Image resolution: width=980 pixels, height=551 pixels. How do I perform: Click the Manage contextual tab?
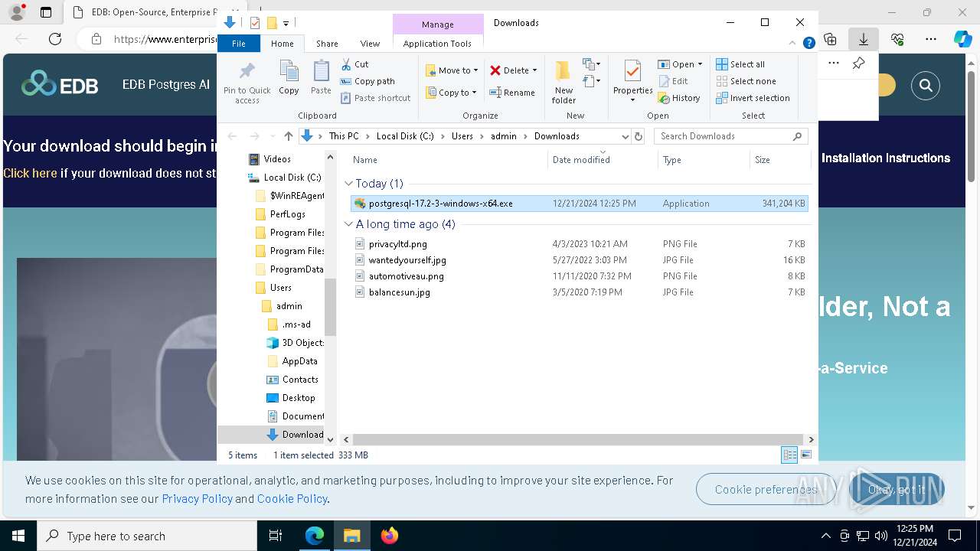(438, 24)
